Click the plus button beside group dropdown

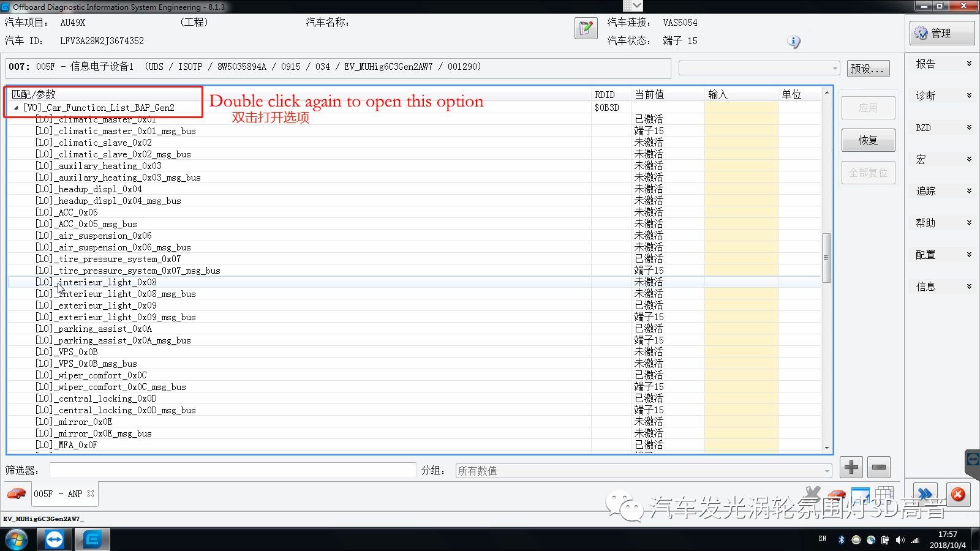851,468
